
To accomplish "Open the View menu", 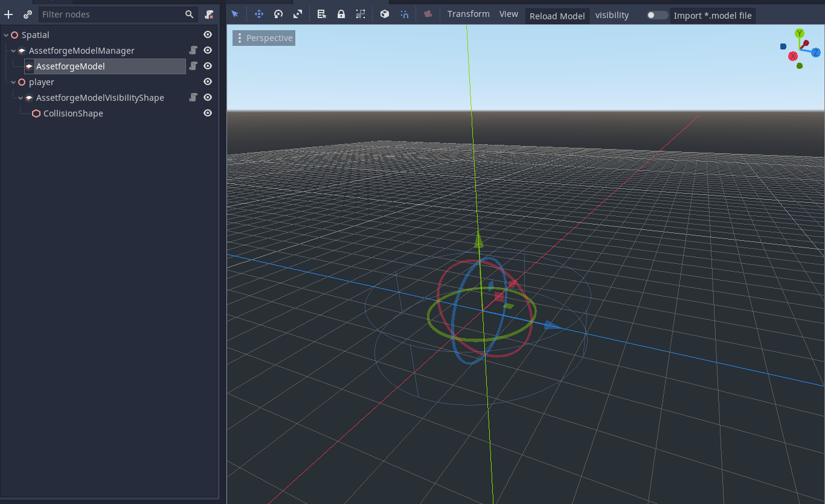I will (x=509, y=13).
